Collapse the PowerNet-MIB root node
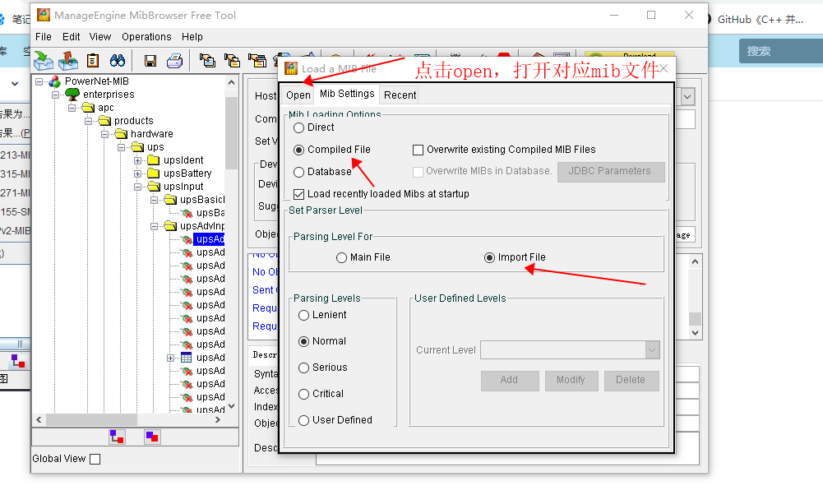The width and height of the screenshot is (823, 504). click(x=39, y=81)
